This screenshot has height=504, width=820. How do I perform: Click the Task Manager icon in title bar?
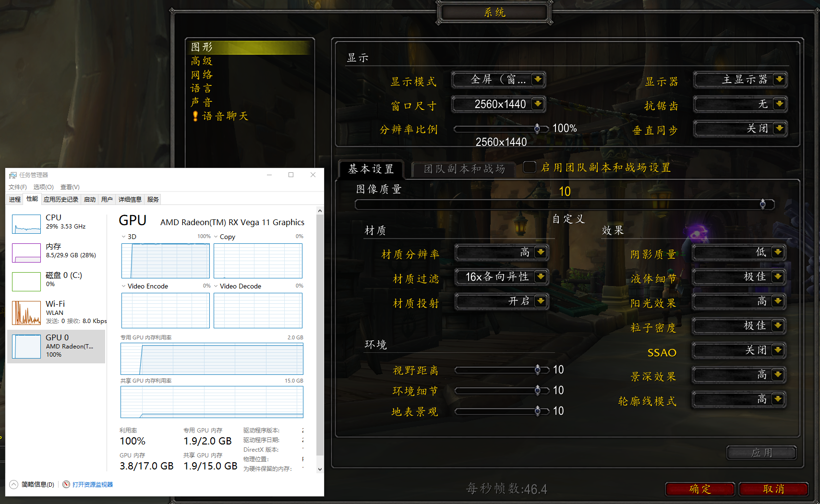12,175
